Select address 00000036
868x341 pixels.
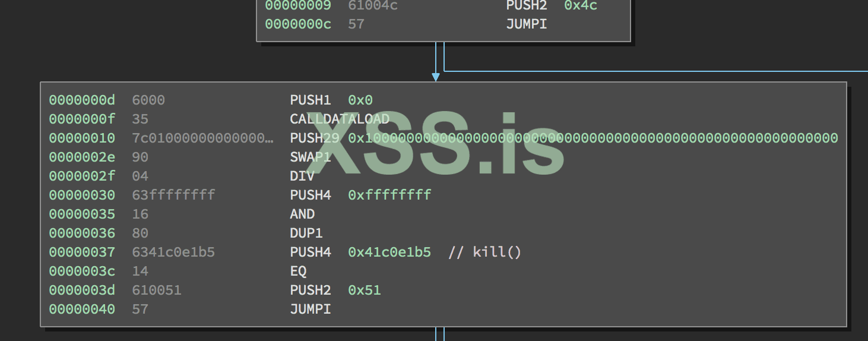(82, 233)
